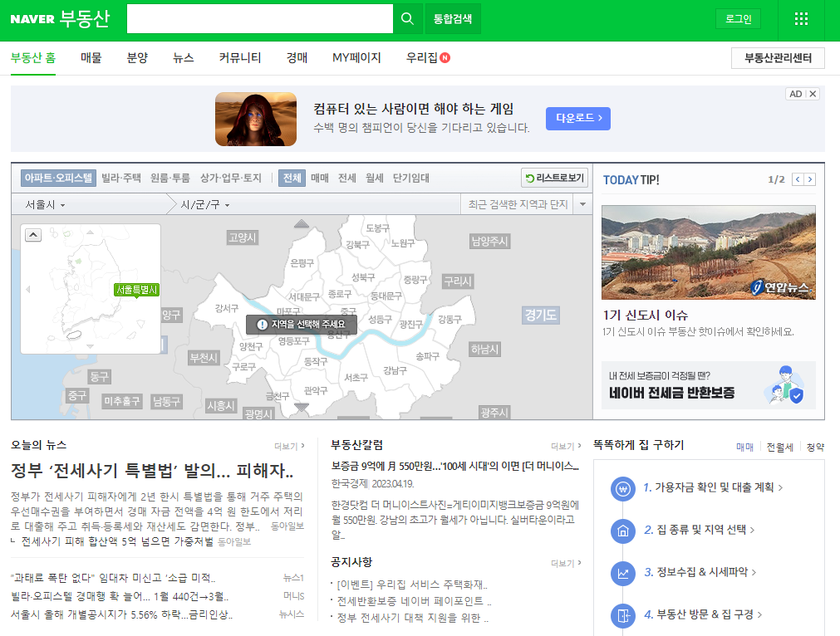Open the Naver apps grid icon
This screenshot has width=840, height=636.
click(801, 19)
